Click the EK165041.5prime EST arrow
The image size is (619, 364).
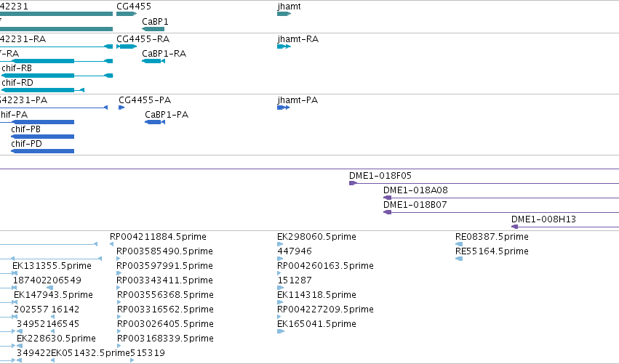click(281, 331)
